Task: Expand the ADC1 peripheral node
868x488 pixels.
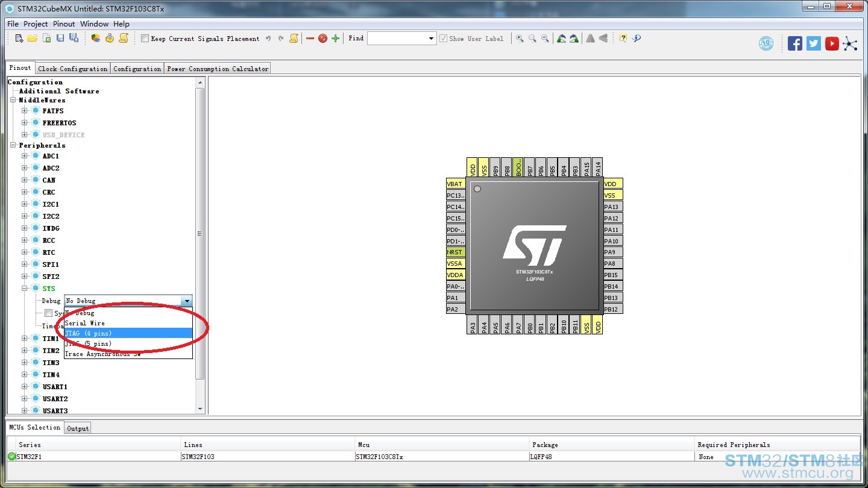Action: click(25, 156)
